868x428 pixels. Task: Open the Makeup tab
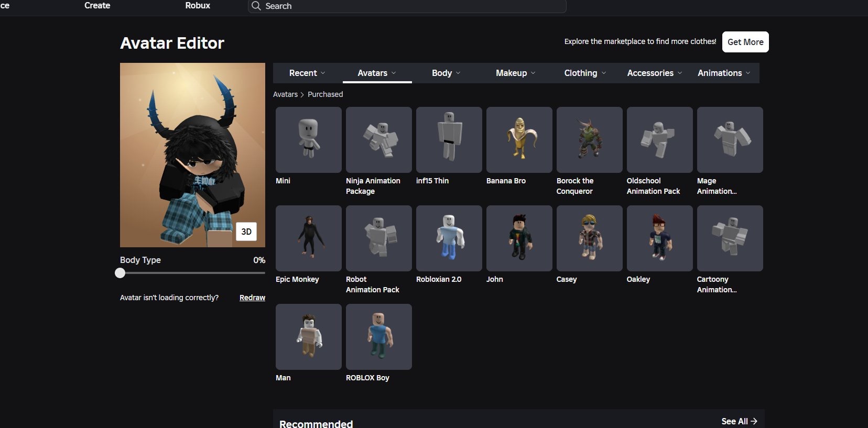tap(515, 73)
